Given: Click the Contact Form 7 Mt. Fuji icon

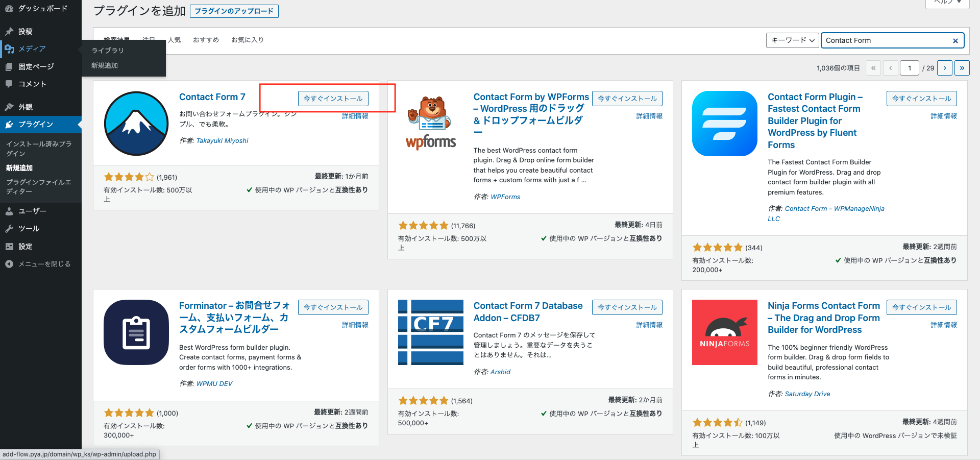Looking at the screenshot, I should pyautogui.click(x=136, y=124).
